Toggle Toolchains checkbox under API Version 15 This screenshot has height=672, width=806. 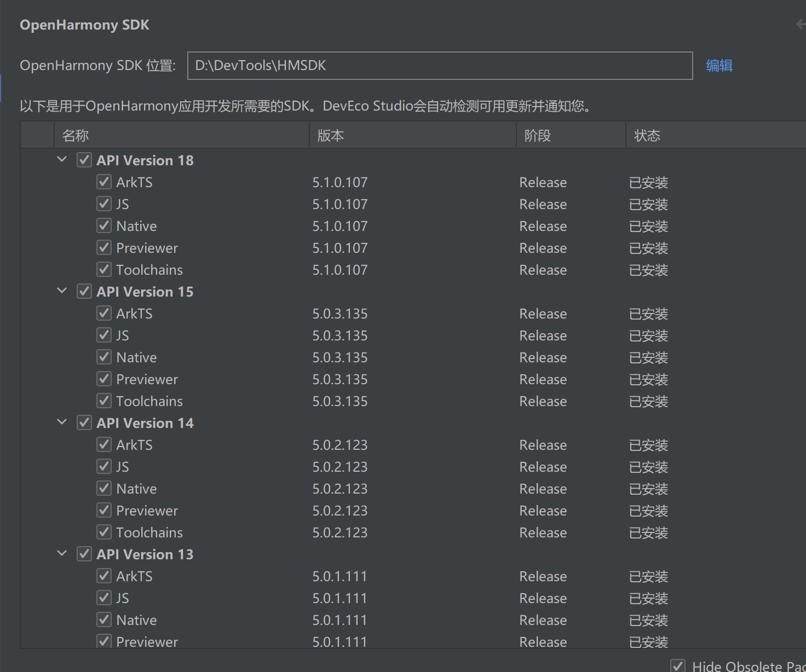[x=104, y=401]
